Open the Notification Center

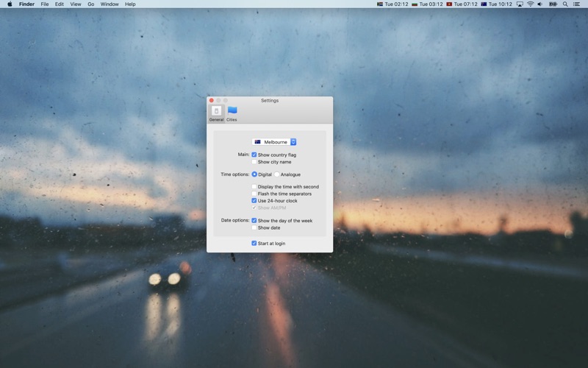(577, 4)
